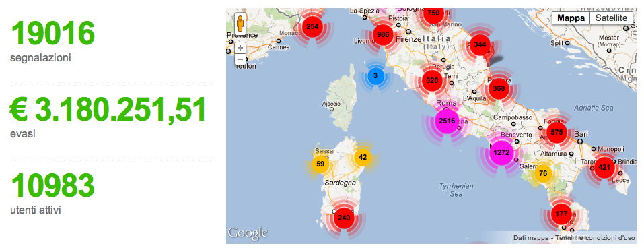Click the red 254 cluster near Monaco
The height and width of the screenshot is (250, 644).
pyautogui.click(x=312, y=27)
